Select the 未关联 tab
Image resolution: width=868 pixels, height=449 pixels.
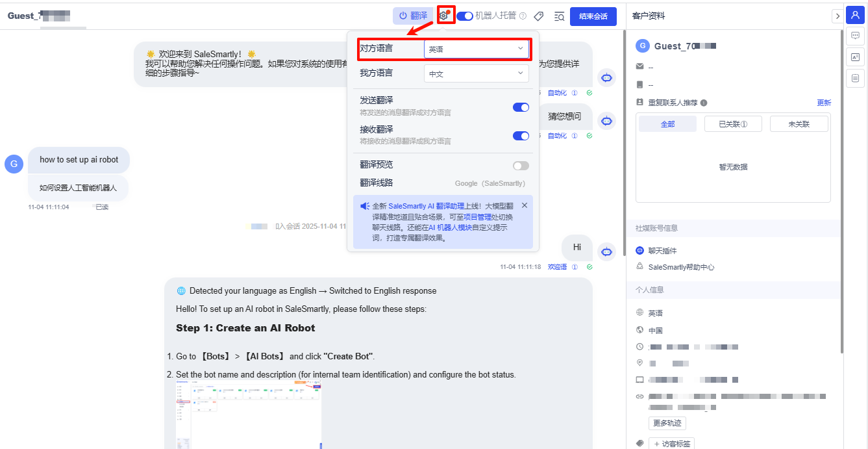click(799, 123)
